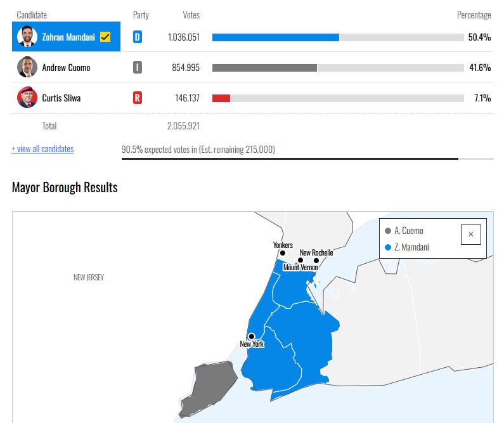Click the Yonkers city marker dot
Image resolution: width=504 pixels, height=423 pixels.
click(283, 253)
